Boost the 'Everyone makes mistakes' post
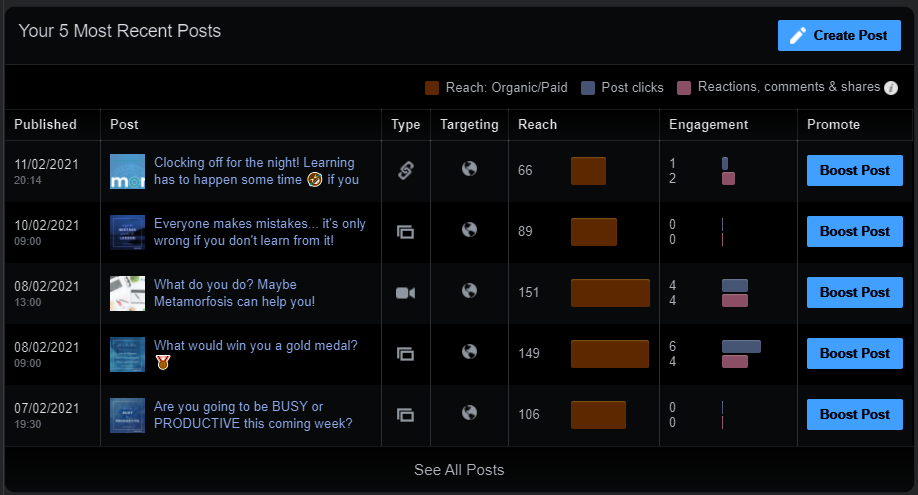 click(x=854, y=232)
